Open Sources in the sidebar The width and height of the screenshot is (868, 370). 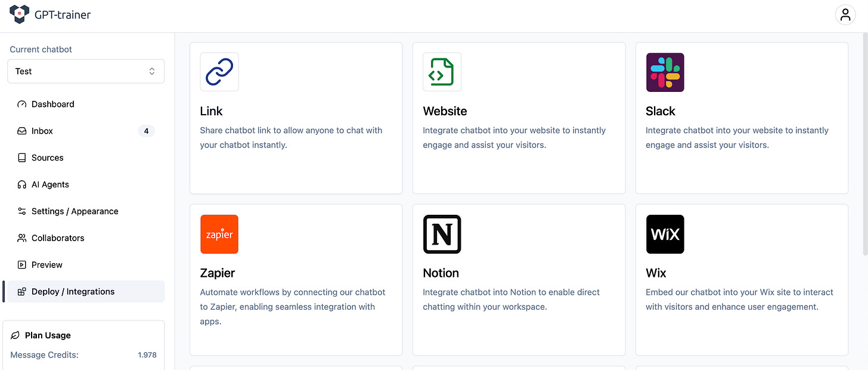[85, 158]
